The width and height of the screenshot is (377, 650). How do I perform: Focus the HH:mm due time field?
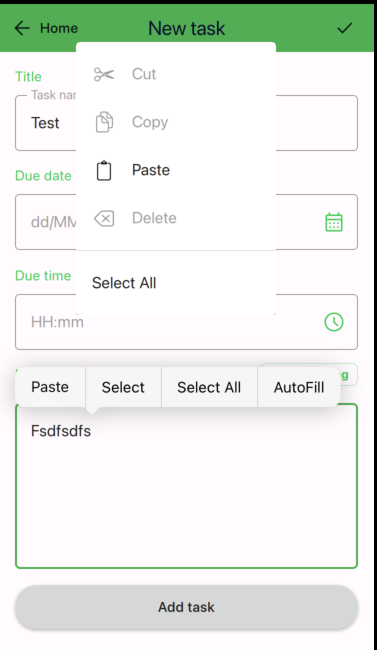186,322
